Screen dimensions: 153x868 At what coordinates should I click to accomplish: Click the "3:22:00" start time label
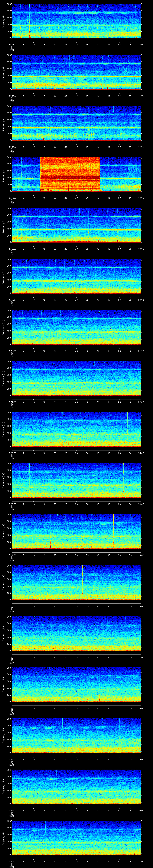(12, 453)
